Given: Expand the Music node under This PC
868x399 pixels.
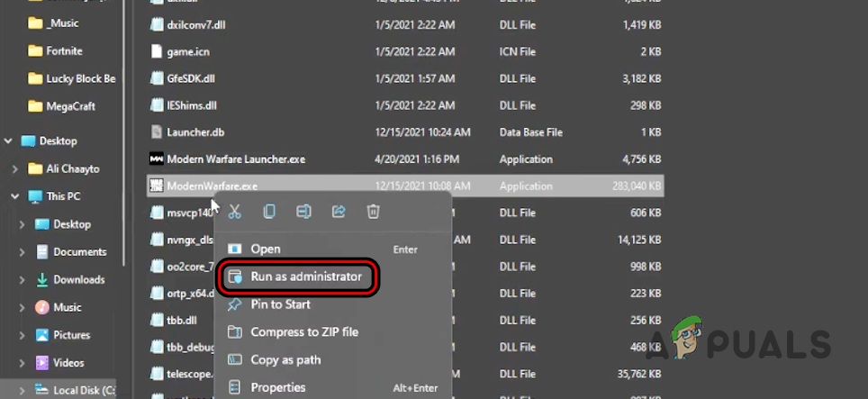Looking at the screenshot, I should click(23, 307).
